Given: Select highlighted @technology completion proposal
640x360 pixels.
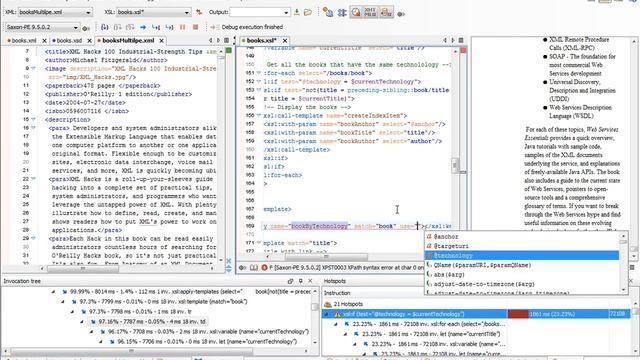Looking at the screenshot, I should [522, 256].
